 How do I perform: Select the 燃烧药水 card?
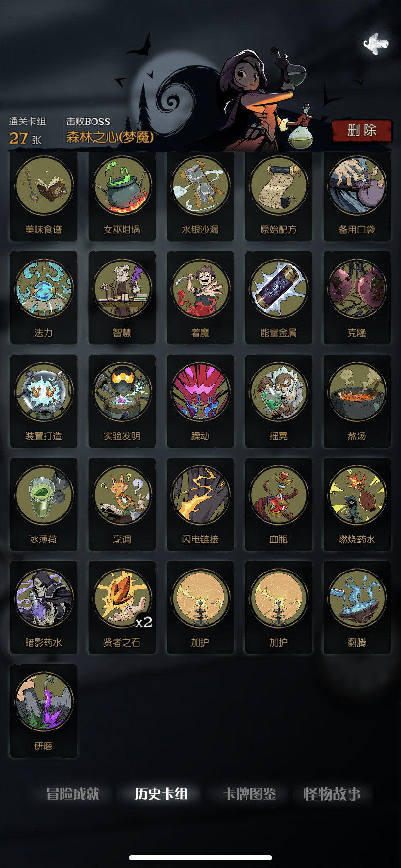coord(357,505)
